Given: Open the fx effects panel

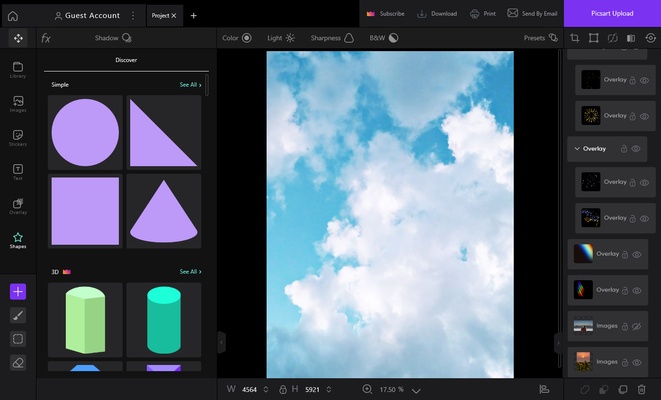Looking at the screenshot, I should pyautogui.click(x=46, y=38).
